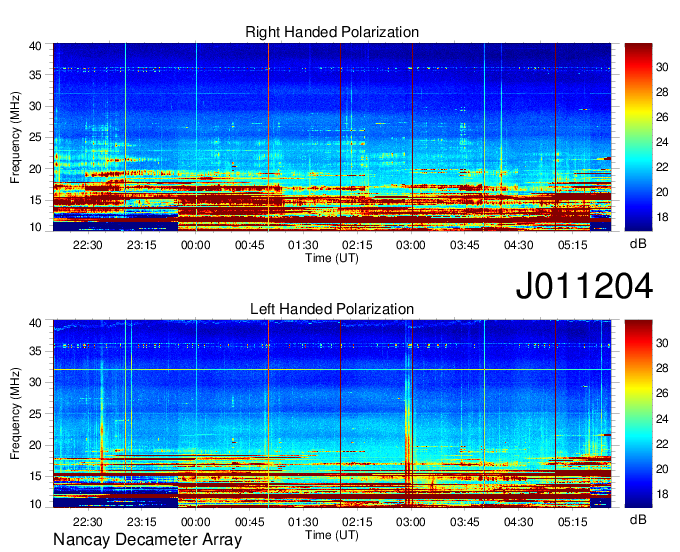Click the 01:30 time tick on Right Handed plot
This screenshot has width=680, height=552.
pyautogui.click(x=303, y=245)
